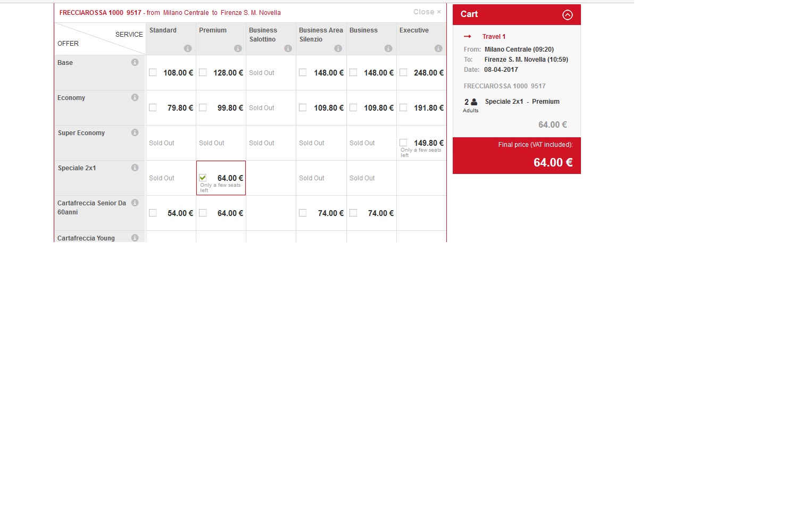798x532 pixels.
Task: Select Base Standard fare 108.00 €
Action: 153,72
